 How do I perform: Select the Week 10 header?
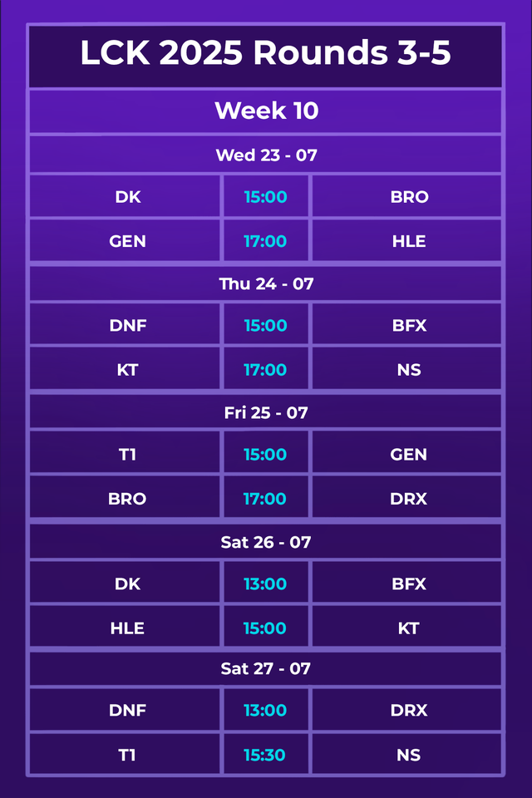[266, 111]
